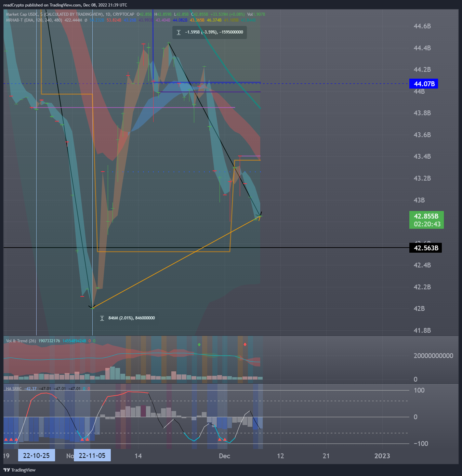
Task: Click the measure icon beside −1.595B label
Action: [179, 32]
